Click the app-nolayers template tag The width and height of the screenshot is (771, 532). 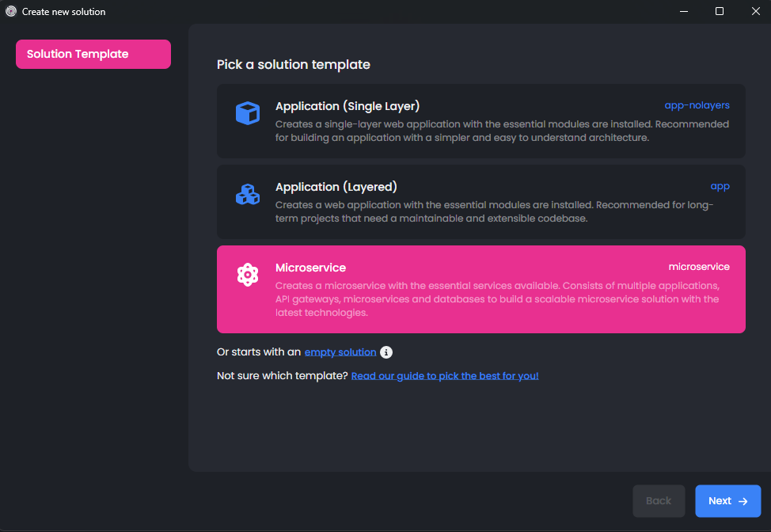click(697, 104)
